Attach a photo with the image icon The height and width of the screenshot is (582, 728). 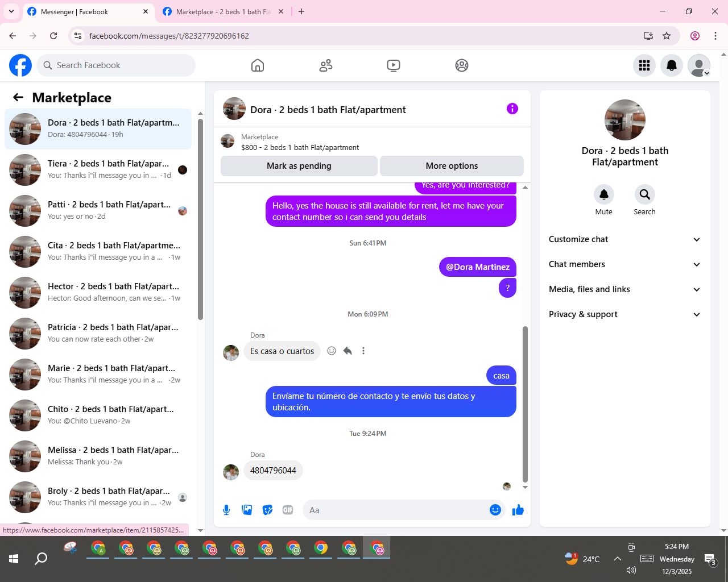click(x=247, y=510)
